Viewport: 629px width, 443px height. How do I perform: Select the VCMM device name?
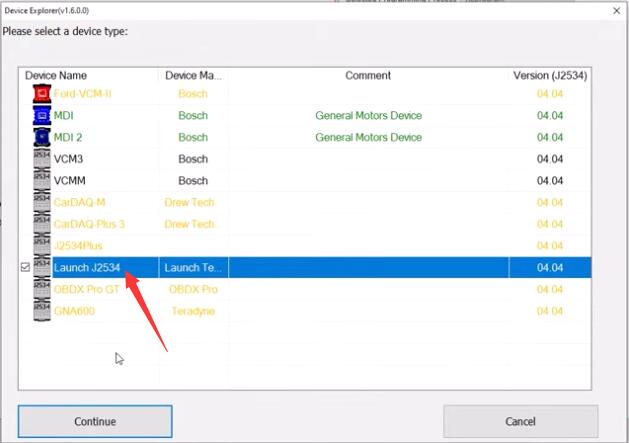point(69,181)
